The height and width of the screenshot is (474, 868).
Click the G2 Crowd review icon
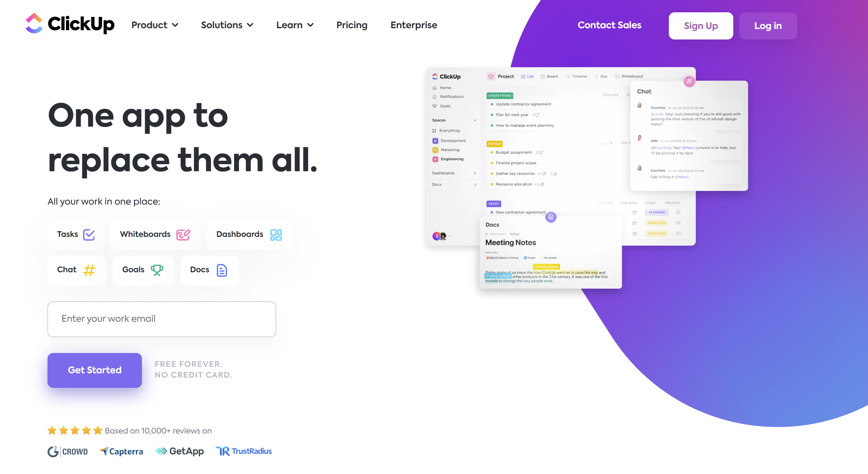pyautogui.click(x=69, y=451)
